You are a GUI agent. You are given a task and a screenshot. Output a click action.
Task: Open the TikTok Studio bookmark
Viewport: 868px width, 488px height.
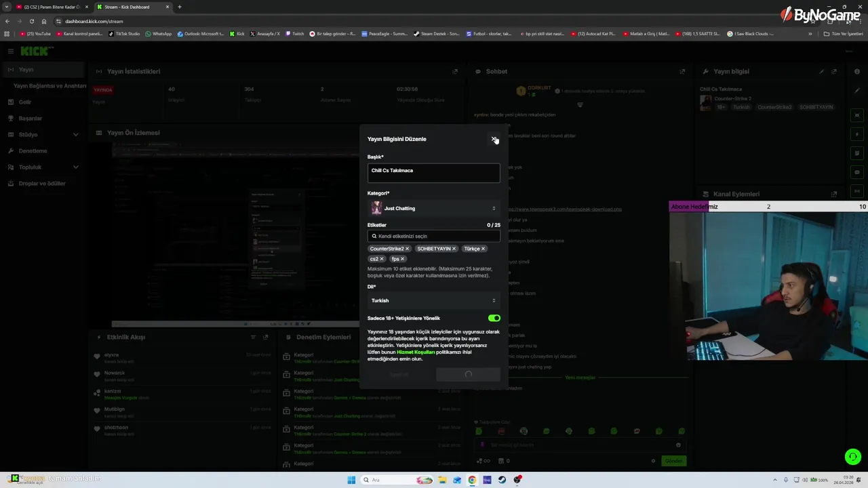pos(123,34)
